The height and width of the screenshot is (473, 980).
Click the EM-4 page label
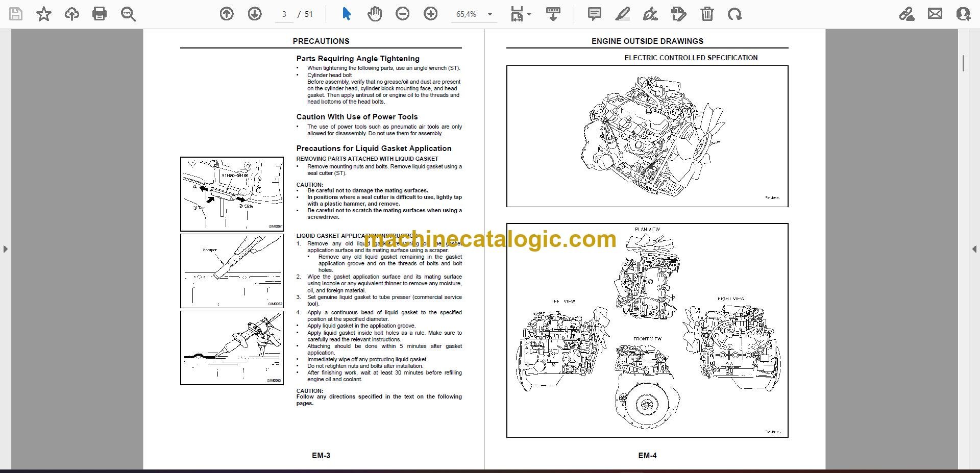(x=647, y=456)
